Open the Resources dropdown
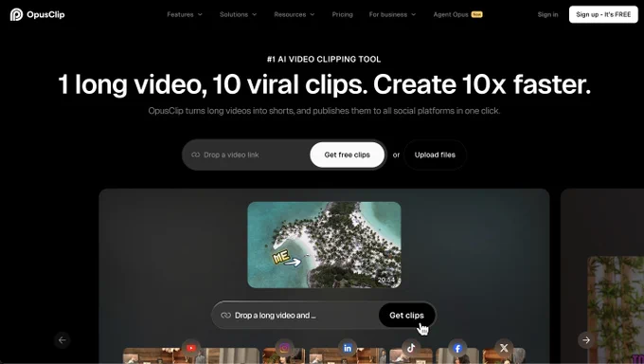The image size is (644, 364). pos(295,14)
